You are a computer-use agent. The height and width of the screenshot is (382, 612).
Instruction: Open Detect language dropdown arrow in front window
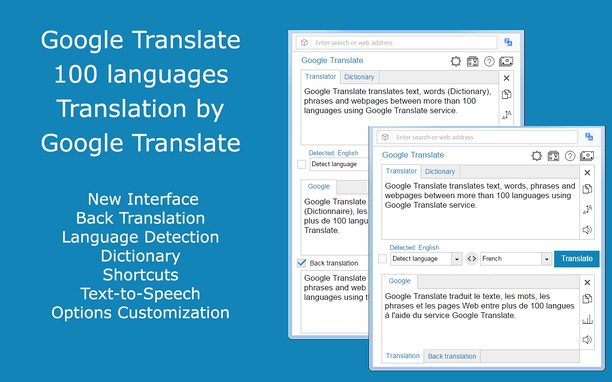point(457,259)
